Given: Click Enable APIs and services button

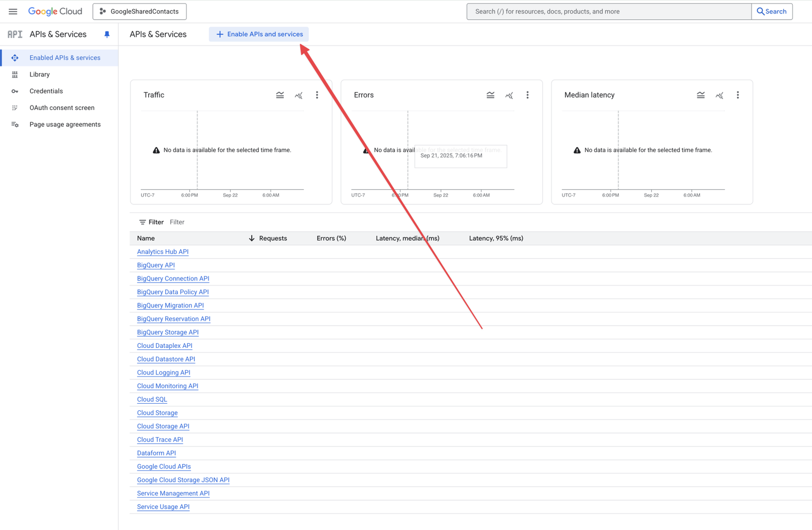Looking at the screenshot, I should click(259, 34).
